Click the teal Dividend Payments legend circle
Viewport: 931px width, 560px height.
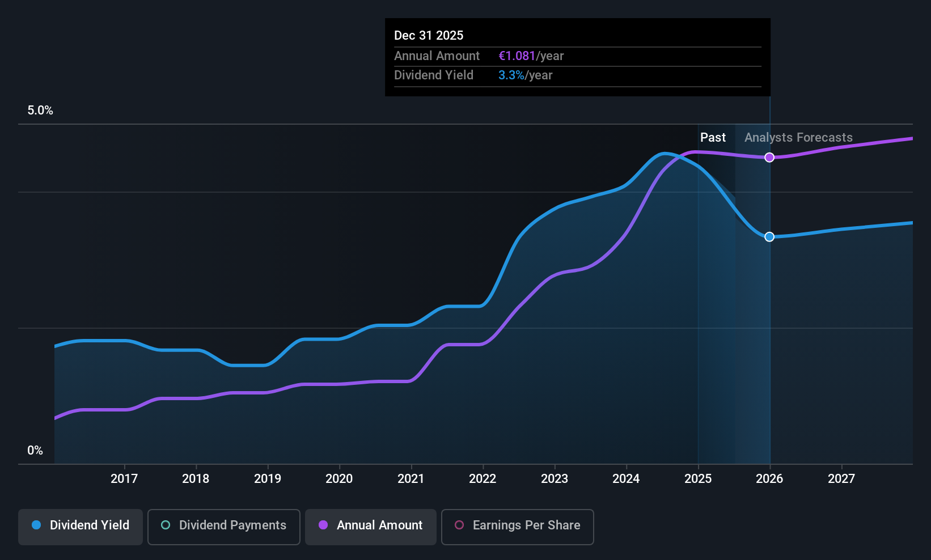pyautogui.click(x=166, y=525)
